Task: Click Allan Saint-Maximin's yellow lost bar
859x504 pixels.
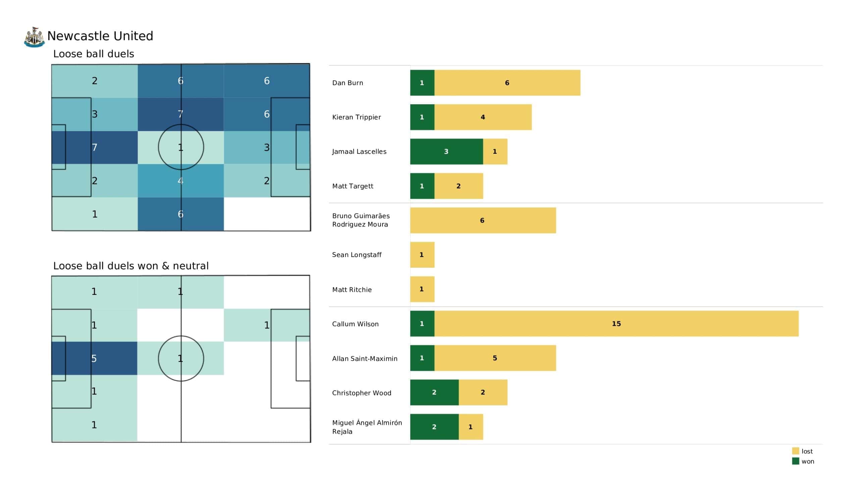Action: point(495,358)
